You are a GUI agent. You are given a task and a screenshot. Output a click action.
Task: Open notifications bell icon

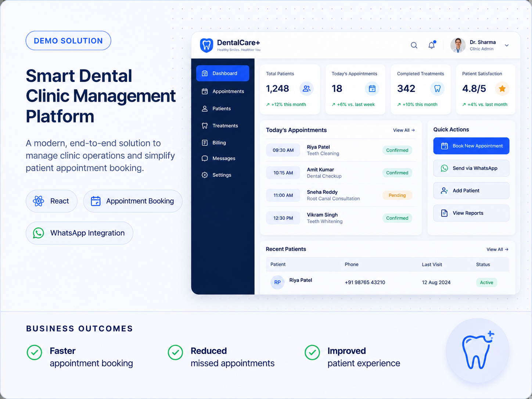432,45
